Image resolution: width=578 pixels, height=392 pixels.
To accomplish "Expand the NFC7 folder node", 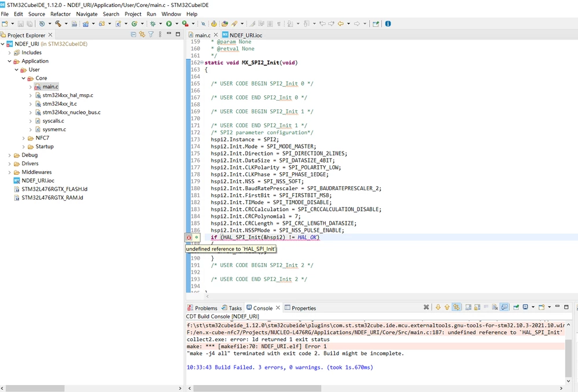I will (24, 138).
